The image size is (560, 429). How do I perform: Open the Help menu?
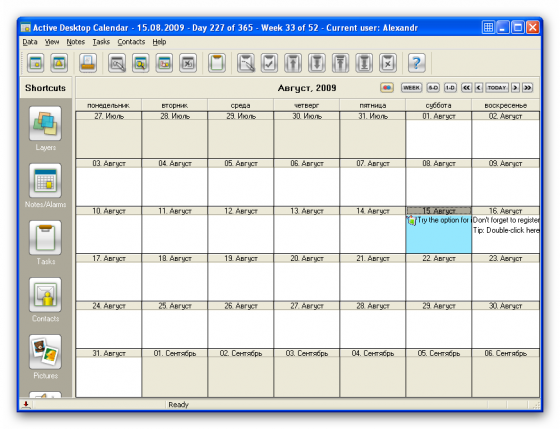point(159,42)
